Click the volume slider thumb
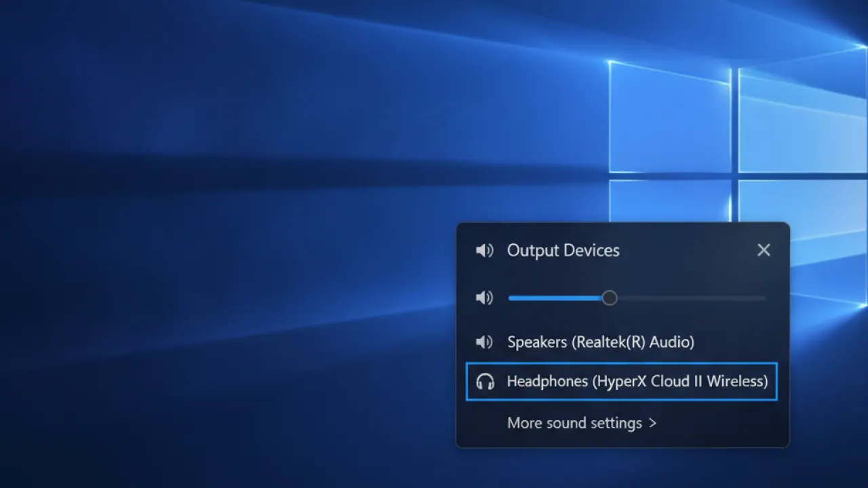868x488 pixels. 610,298
